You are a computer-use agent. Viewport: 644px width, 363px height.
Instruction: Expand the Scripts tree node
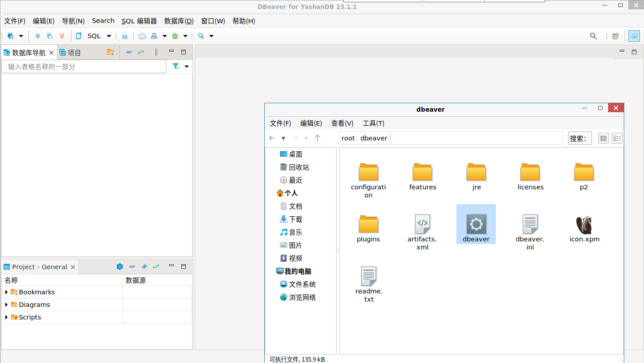point(6,317)
